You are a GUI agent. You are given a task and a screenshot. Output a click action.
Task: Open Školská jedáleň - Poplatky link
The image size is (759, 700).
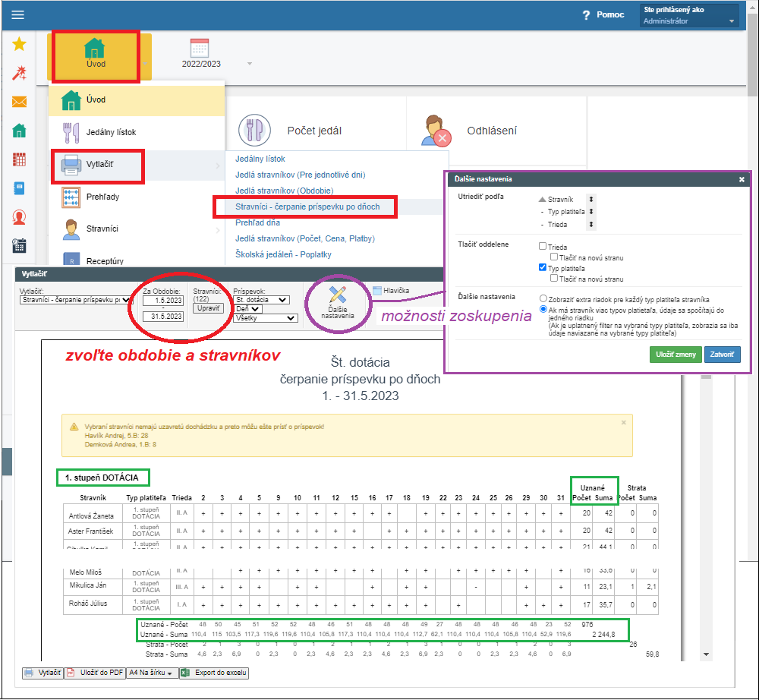coord(283,254)
